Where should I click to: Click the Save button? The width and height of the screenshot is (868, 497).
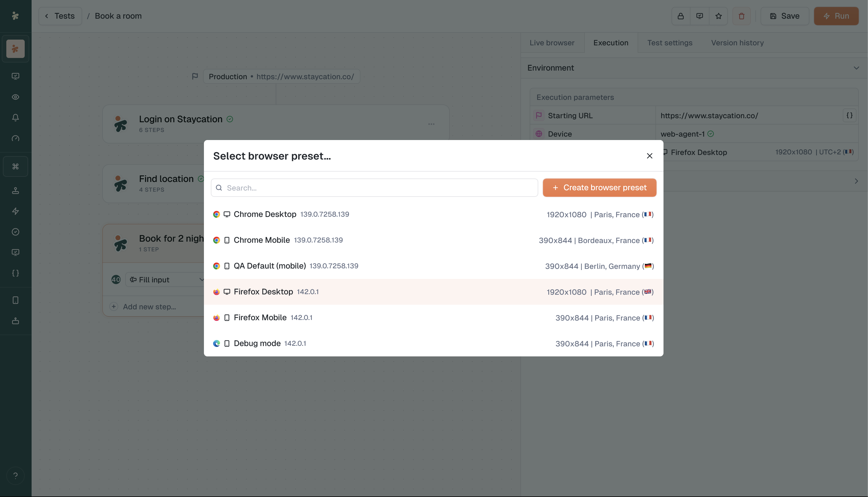(x=784, y=16)
